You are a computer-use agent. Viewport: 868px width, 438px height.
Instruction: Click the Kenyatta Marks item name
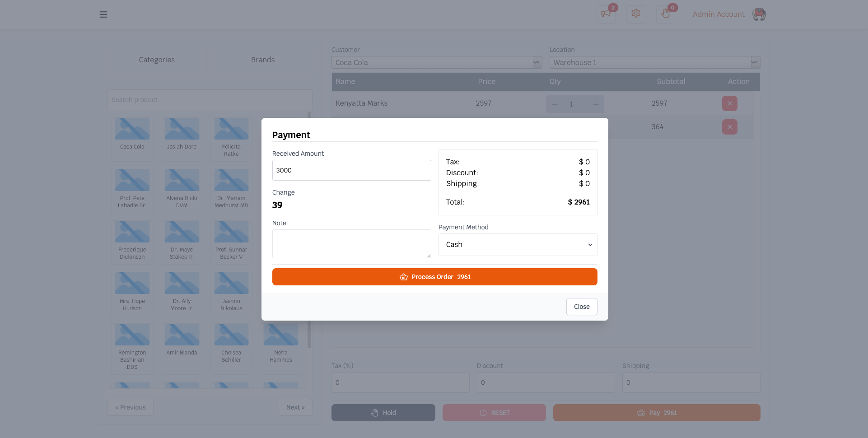361,103
